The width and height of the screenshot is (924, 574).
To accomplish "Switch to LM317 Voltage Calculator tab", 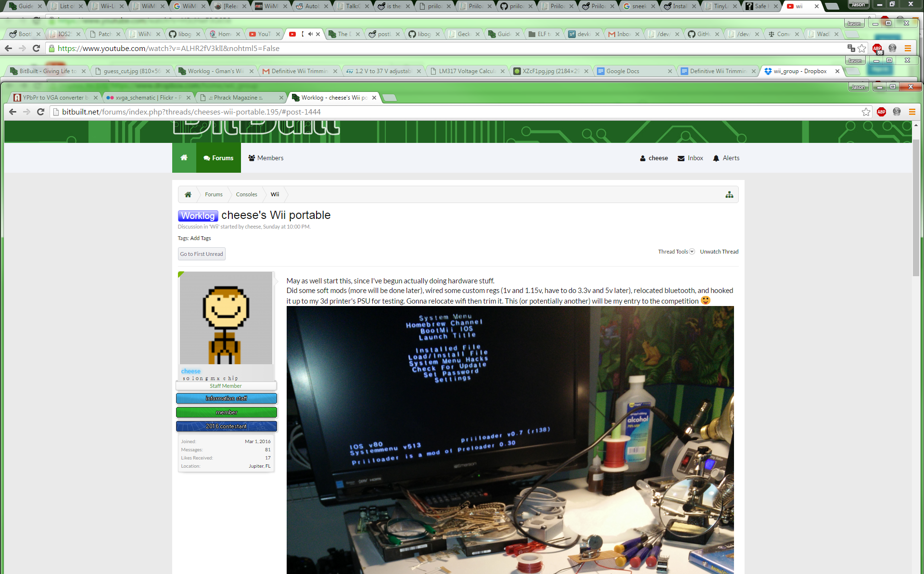I will click(x=467, y=71).
